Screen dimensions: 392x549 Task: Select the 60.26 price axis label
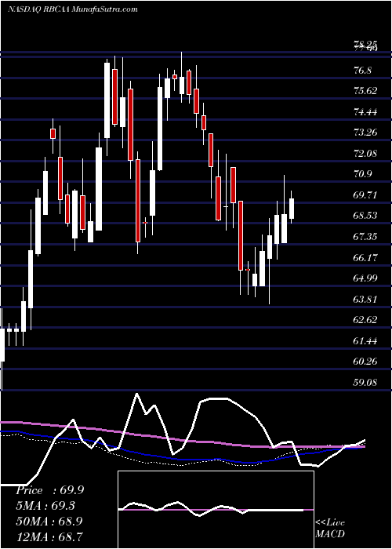point(366,361)
